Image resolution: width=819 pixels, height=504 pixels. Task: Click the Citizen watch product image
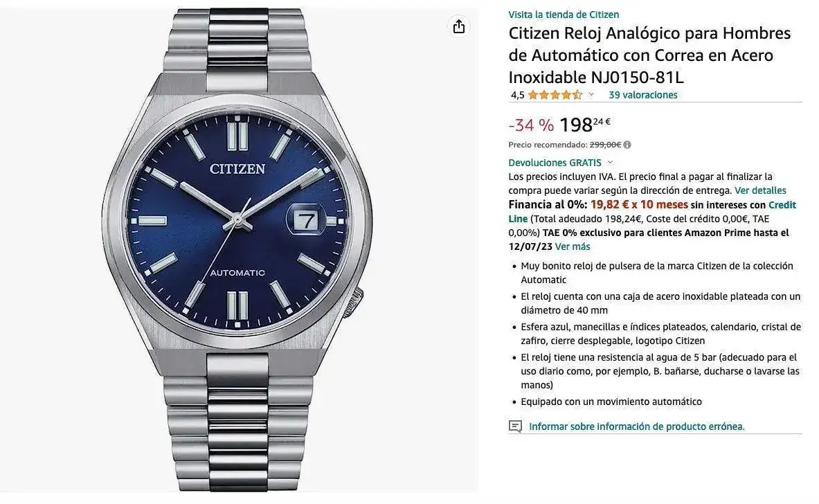(x=238, y=250)
